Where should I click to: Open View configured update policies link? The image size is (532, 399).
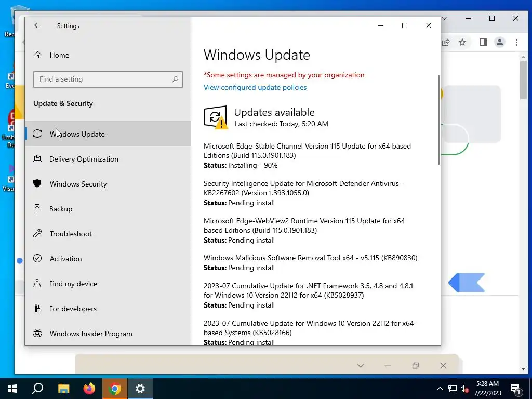click(255, 87)
